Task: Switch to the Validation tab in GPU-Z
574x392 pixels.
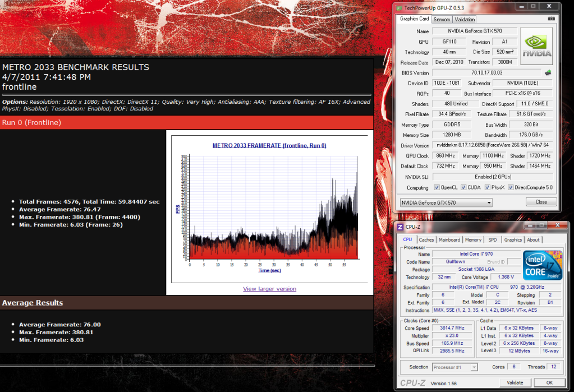Action: tap(465, 20)
